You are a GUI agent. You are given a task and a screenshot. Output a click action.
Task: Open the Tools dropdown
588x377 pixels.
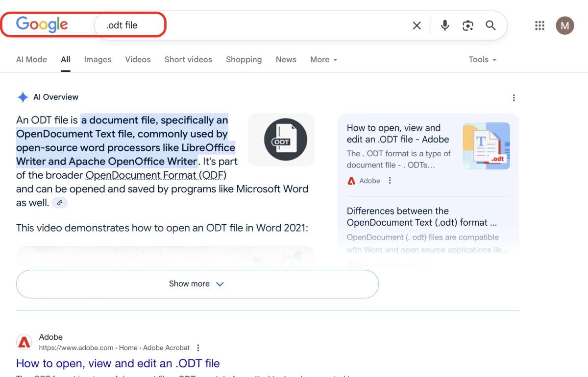pos(483,59)
